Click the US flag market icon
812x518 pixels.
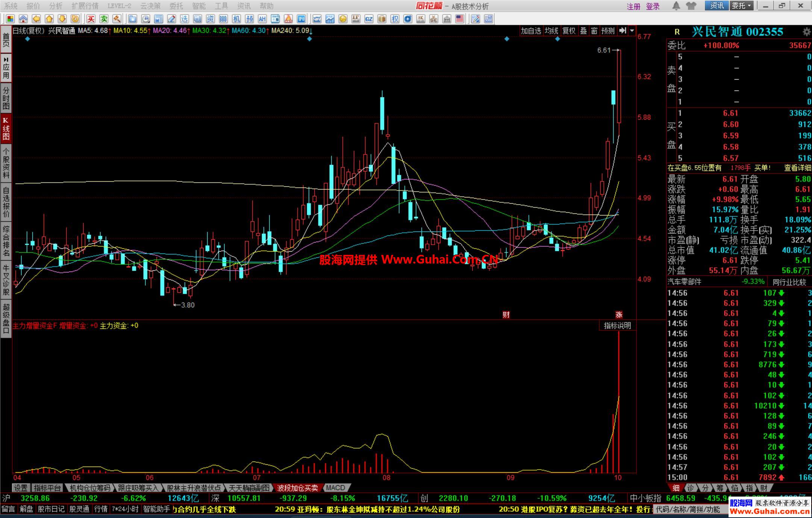(460, 19)
